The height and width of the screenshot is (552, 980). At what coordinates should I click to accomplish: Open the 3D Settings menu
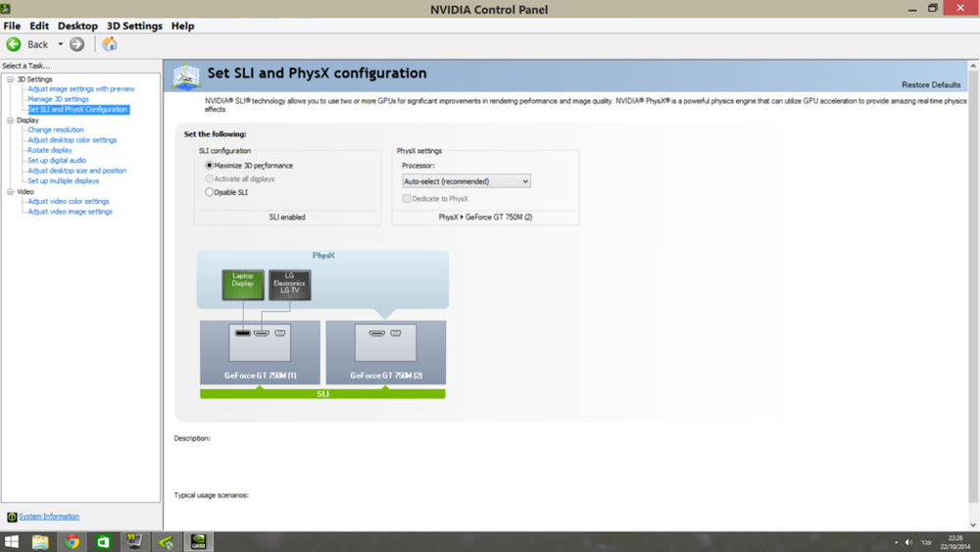134,25
